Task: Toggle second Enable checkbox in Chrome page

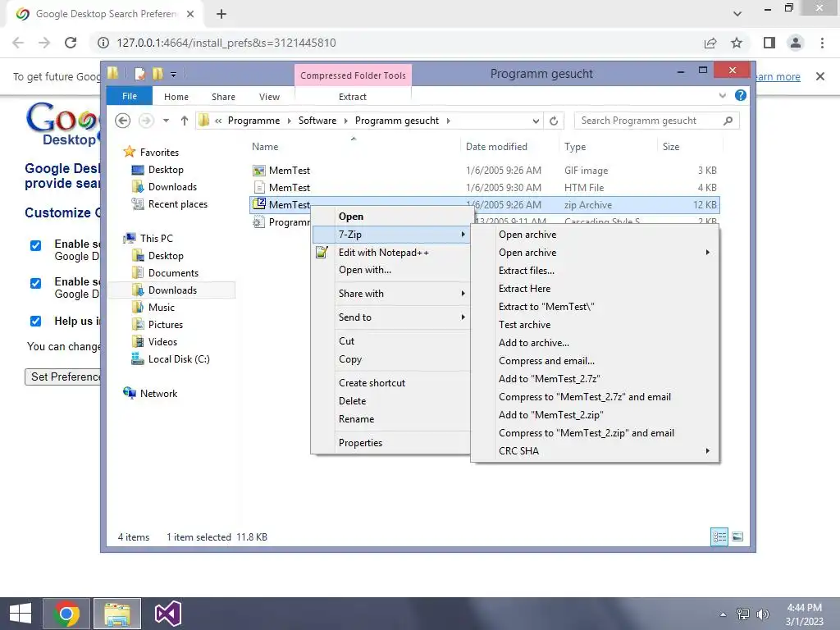Action: [x=35, y=283]
